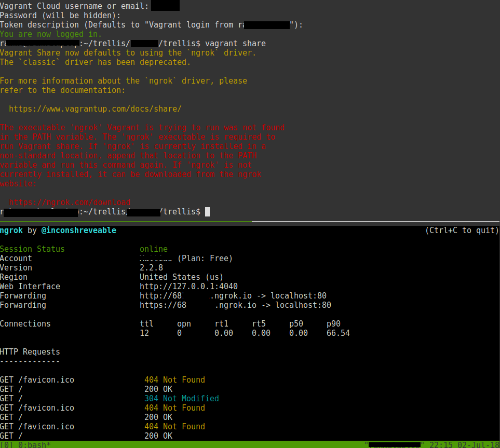Click the 'HTTP Requests' heading
Image resolution: width=500 pixels, height=448 pixels.
30,352
